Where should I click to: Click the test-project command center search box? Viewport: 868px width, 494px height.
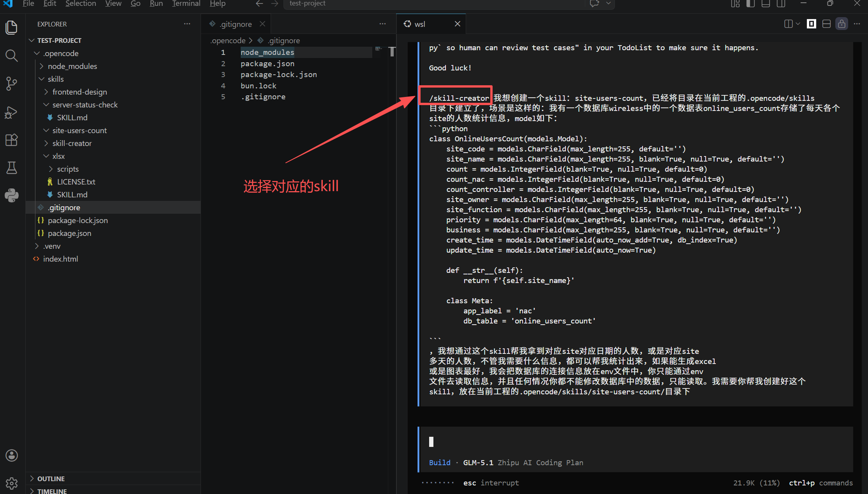click(x=434, y=4)
